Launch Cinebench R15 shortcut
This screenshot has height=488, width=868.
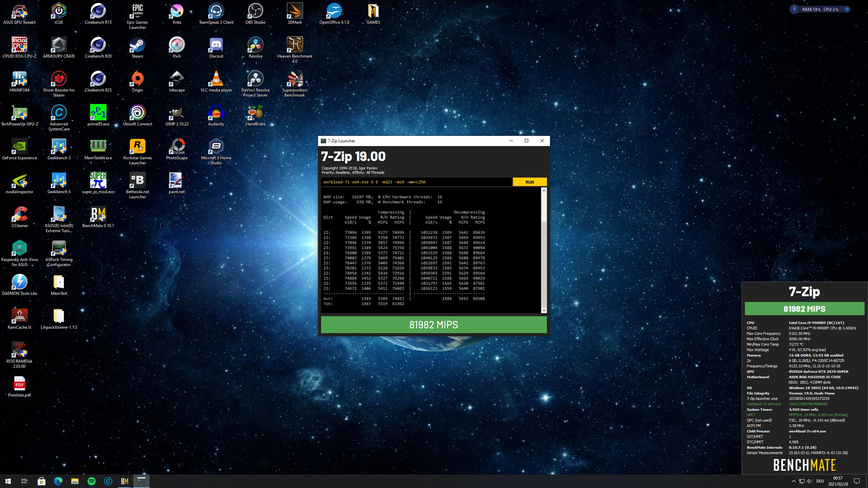pyautogui.click(x=98, y=14)
